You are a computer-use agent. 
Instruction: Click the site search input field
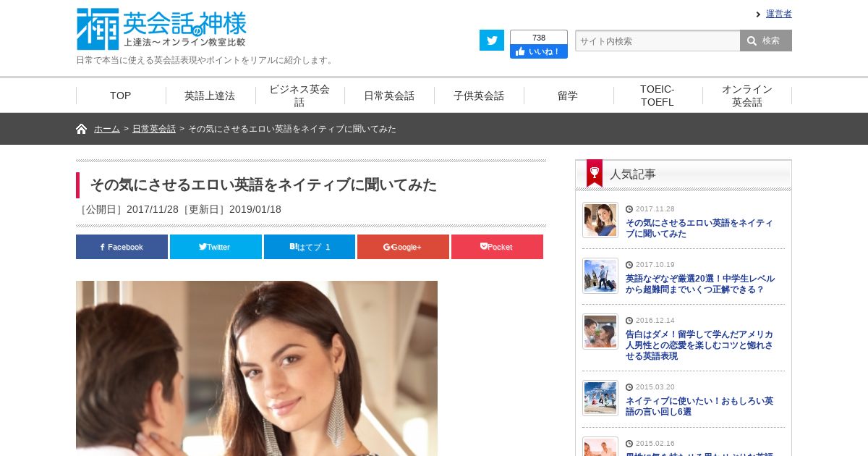pos(658,41)
